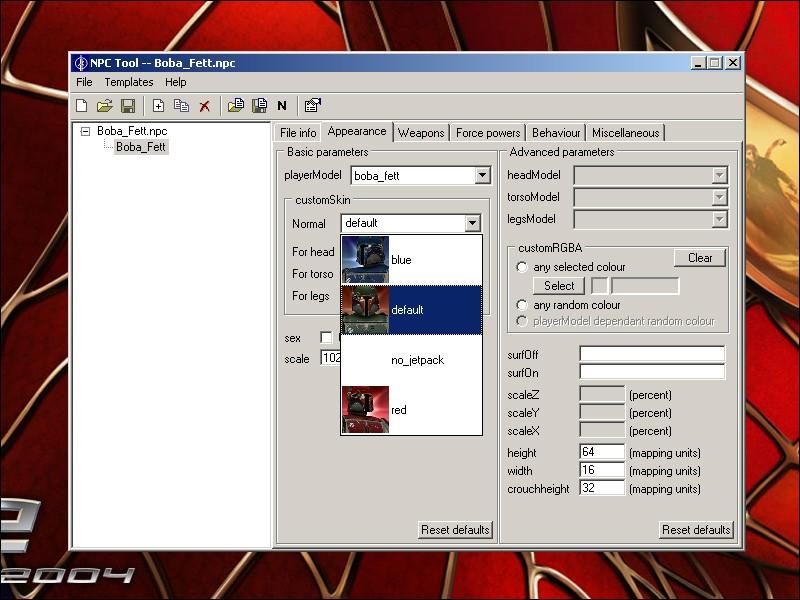The width and height of the screenshot is (800, 600).
Task: Open the properties icon in the toolbar
Action: (312, 106)
